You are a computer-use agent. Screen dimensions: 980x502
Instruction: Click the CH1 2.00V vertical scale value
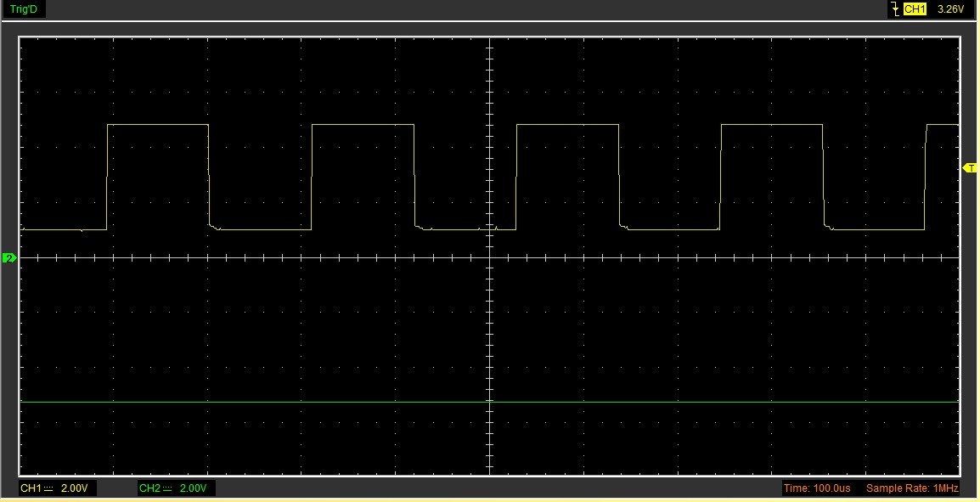coord(75,488)
